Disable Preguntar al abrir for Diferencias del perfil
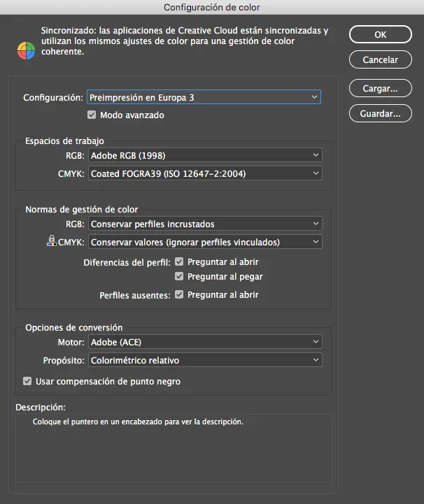The image size is (424, 504). point(180,261)
